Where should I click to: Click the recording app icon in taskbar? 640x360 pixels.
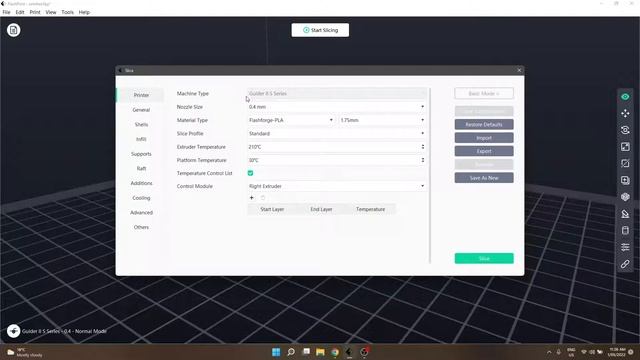click(364, 352)
